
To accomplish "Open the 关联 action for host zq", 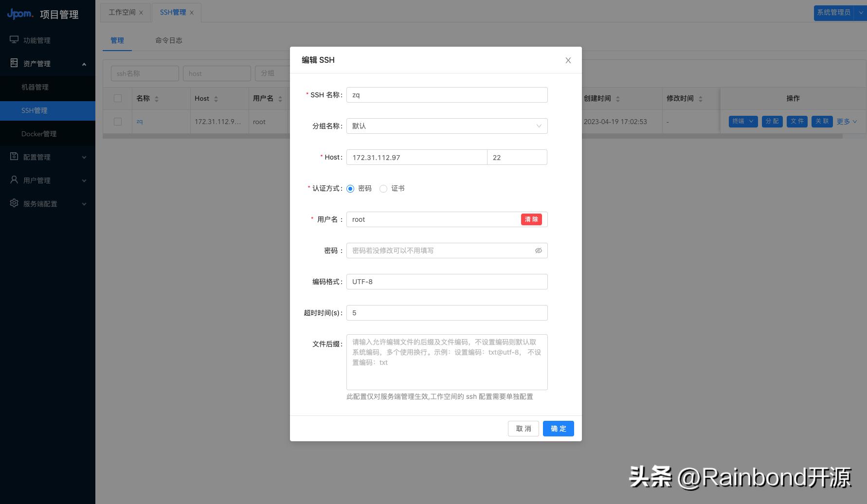I will (x=822, y=121).
